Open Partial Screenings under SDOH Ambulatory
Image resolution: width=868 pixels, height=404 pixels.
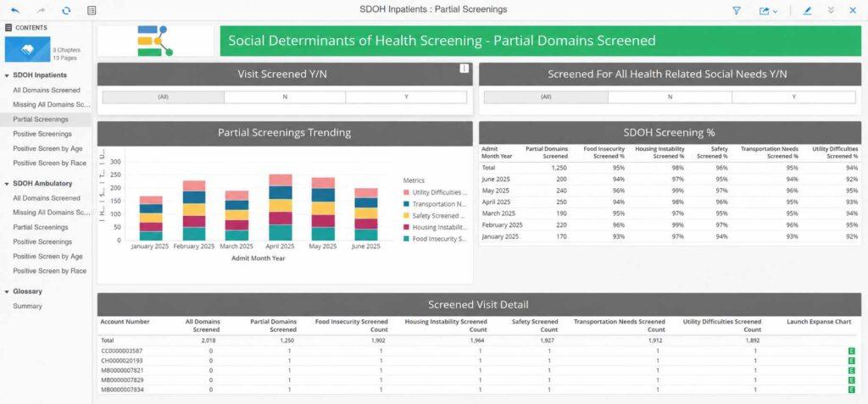pyautogui.click(x=41, y=228)
